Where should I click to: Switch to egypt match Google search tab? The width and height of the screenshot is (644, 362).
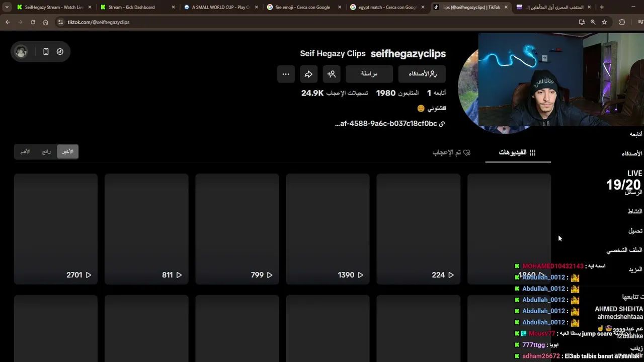[387, 7]
